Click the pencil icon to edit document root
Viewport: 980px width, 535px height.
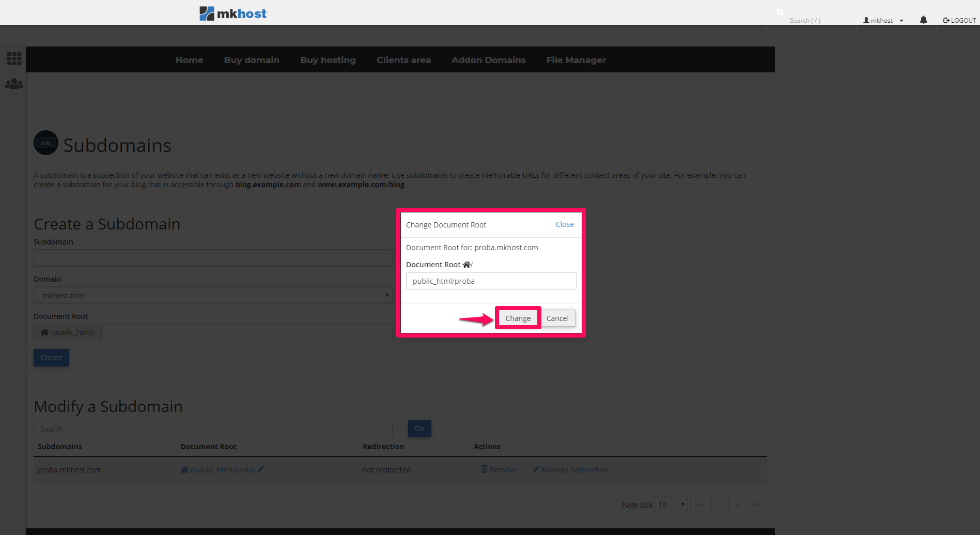click(x=261, y=469)
